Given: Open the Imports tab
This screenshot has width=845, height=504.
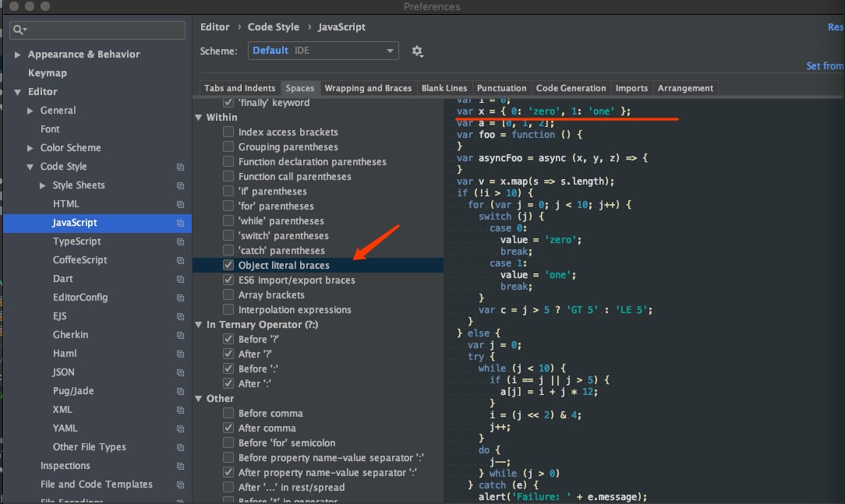Looking at the screenshot, I should point(631,88).
